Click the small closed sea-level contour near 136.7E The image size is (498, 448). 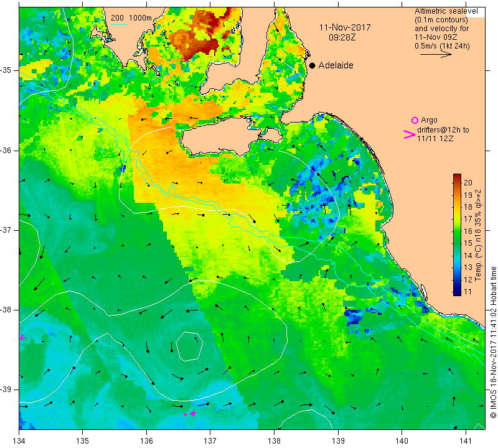(x=189, y=346)
